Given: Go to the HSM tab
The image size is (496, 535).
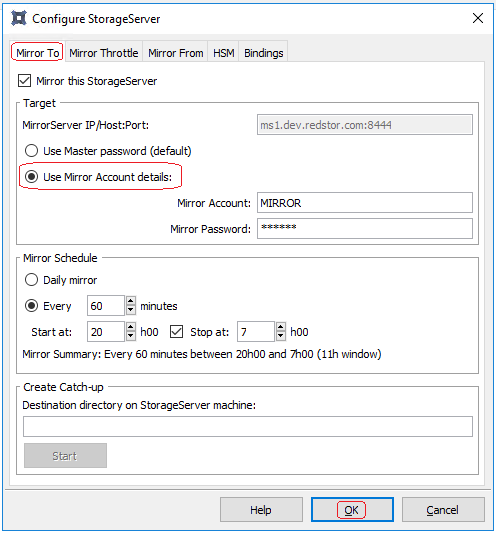Looking at the screenshot, I should coord(223,53).
